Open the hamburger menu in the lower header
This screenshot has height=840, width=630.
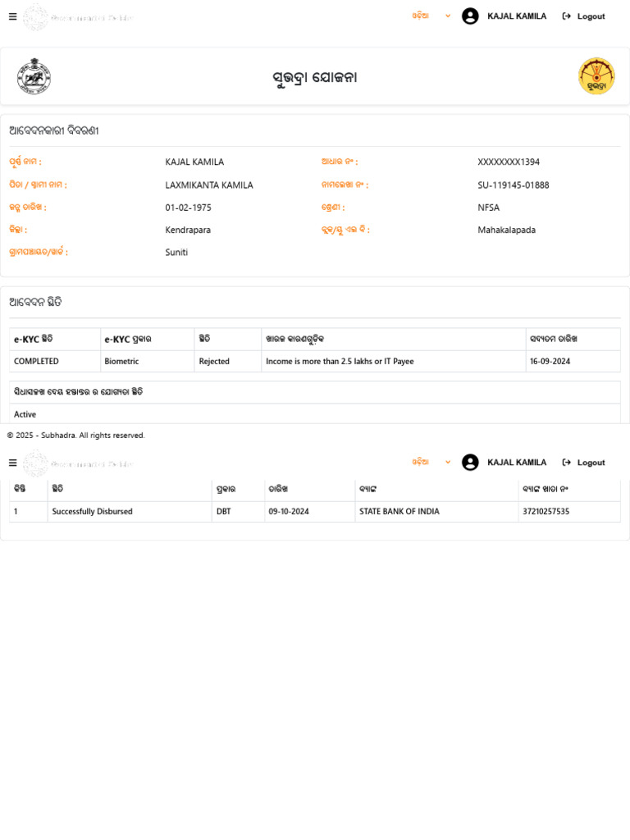tap(12, 463)
